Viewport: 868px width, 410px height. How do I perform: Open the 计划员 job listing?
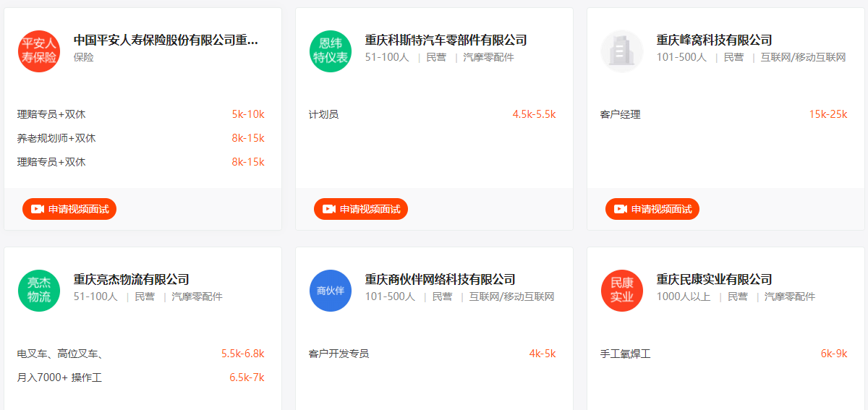(323, 114)
